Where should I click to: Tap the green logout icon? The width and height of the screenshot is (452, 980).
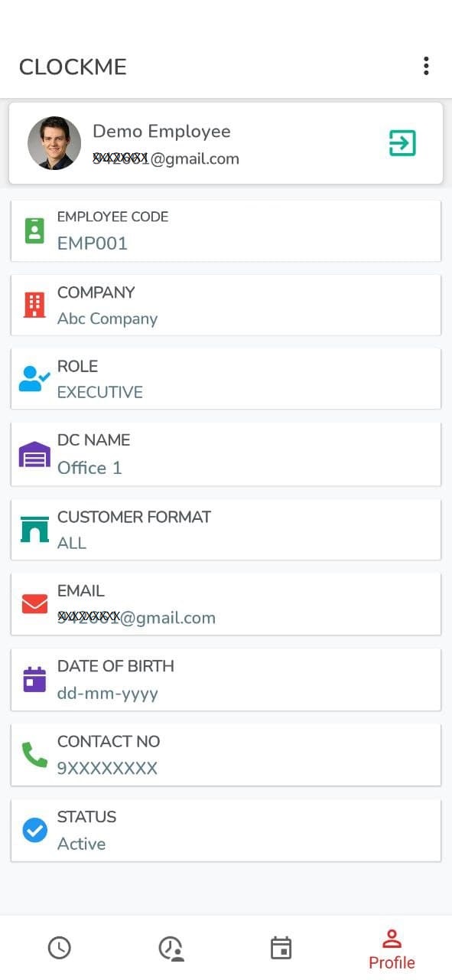(x=402, y=143)
